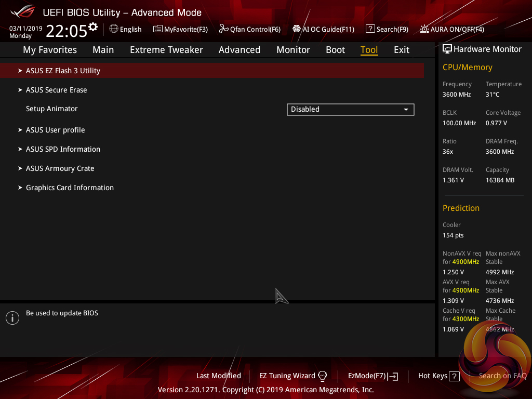Image resolution: width=532 pixels, height=399 pixels.
Task: Click the 22:05 clock display
Action: pos(66,31)
